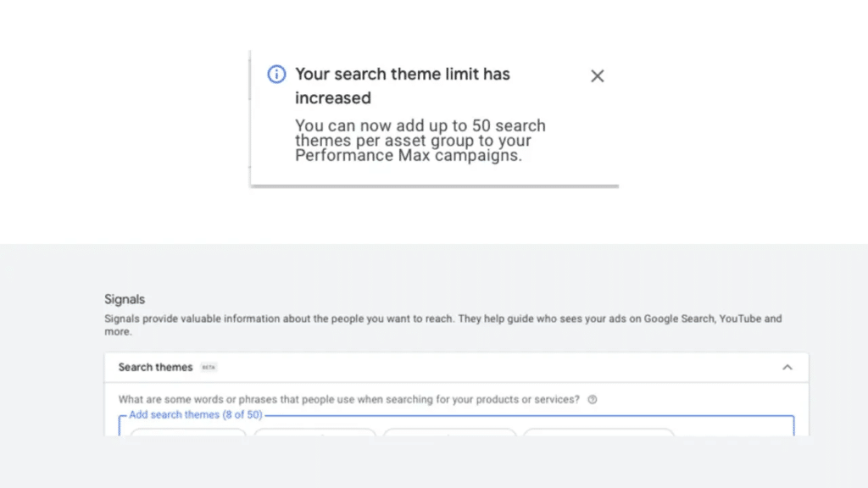Click the notification title about increased limits
Image resolution: width=868 pixels, height=488 pixels.
point(403,85)
